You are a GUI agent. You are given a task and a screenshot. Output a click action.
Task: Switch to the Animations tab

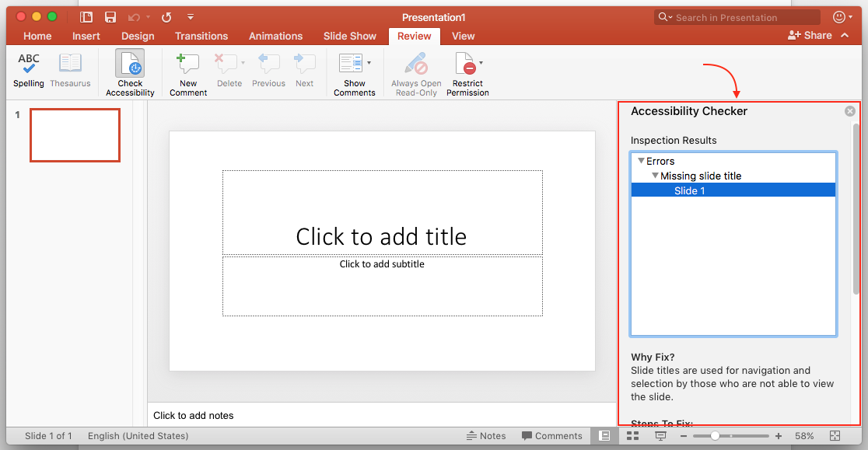click(275, 36)
